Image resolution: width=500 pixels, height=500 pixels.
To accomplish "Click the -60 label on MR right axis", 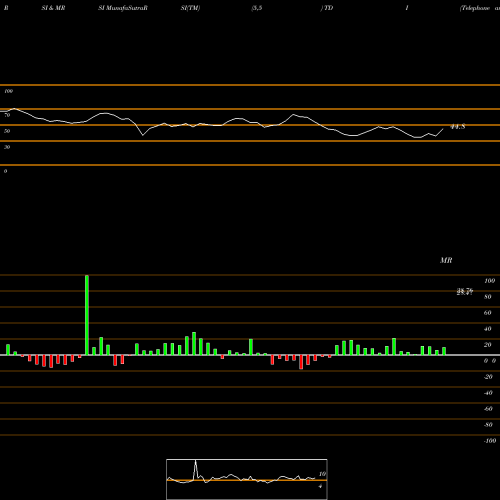I will (x=488, y=409).
